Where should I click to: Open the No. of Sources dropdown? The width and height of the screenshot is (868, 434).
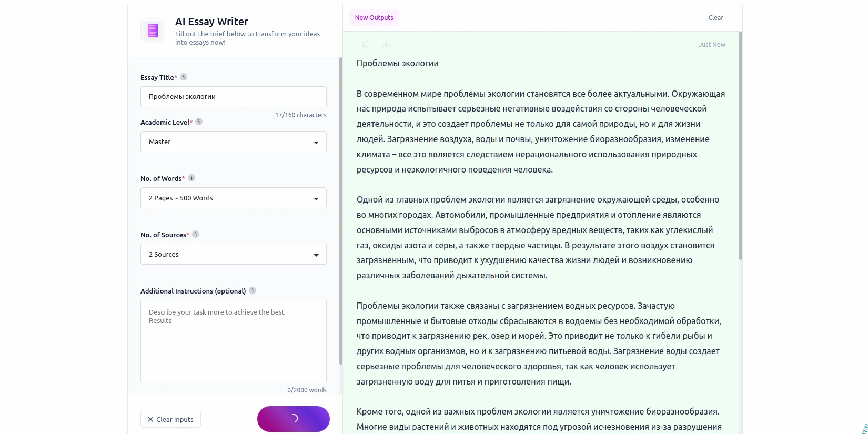234,254
